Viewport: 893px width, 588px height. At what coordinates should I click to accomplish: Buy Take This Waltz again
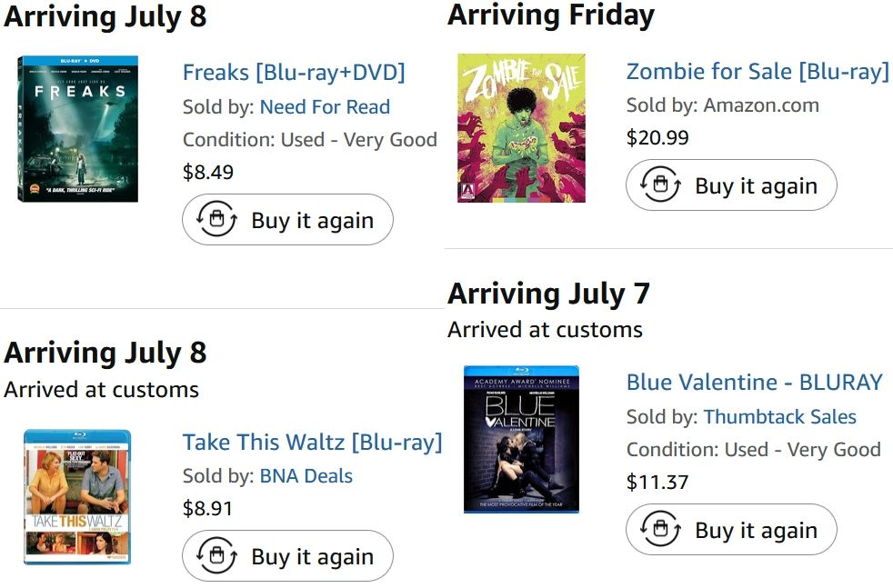point(287,555)
